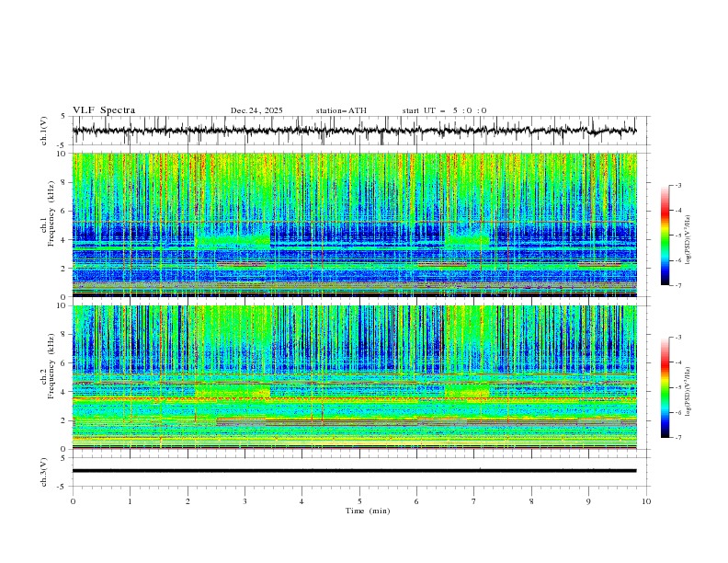Click the "ch.2 Frequency (kHz)" axis label
This screenshot has height=563, width=728.
pyautogui.click(x=49, y=365)
